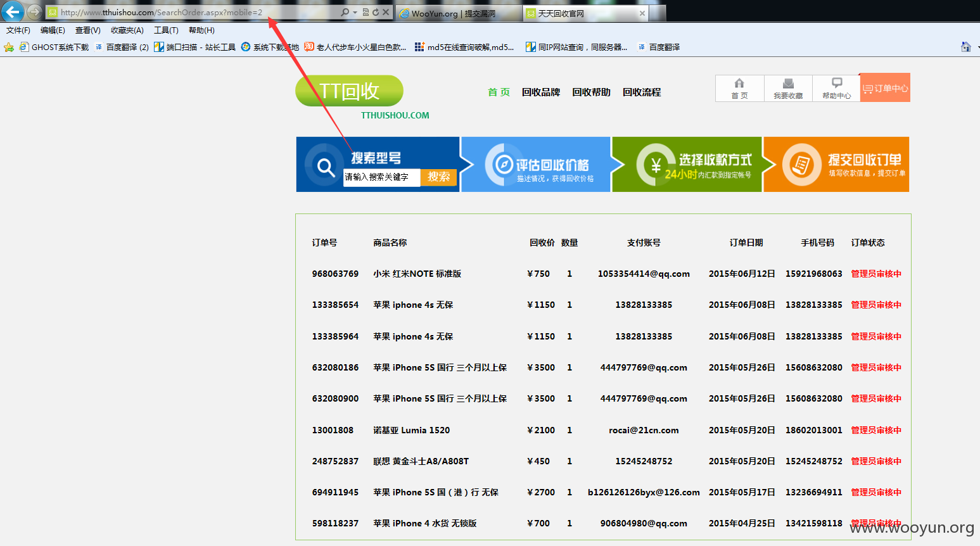980x546 pixels.
Task: Click product 苹果 iPhone 4 水货 无锁版
Action: pyautogui.click(x=424, y=523)
